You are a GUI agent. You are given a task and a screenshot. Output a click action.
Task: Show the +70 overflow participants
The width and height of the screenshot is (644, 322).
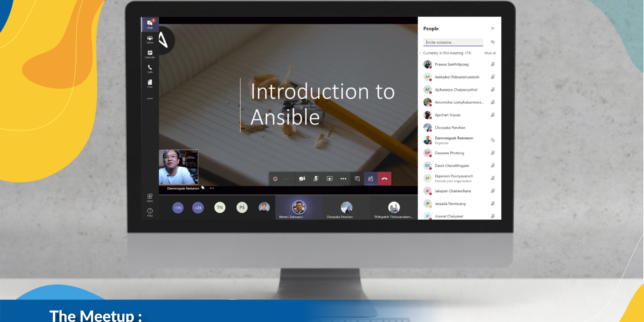click(178, 208)
